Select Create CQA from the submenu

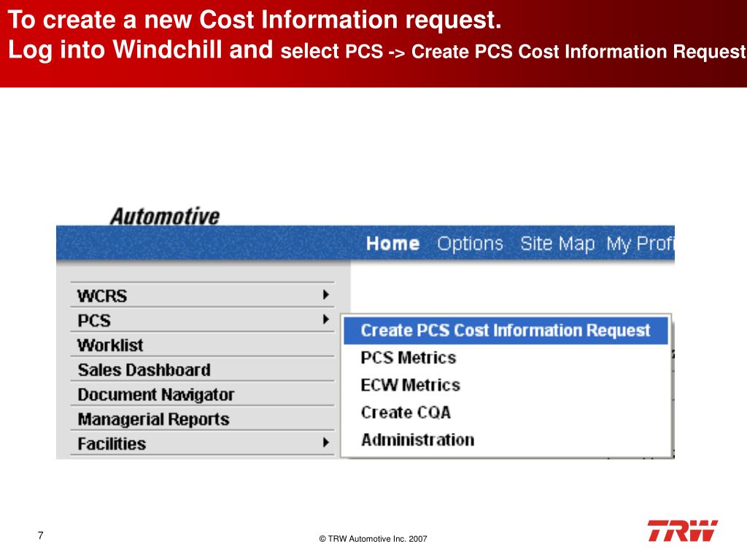tap(406, 412)
